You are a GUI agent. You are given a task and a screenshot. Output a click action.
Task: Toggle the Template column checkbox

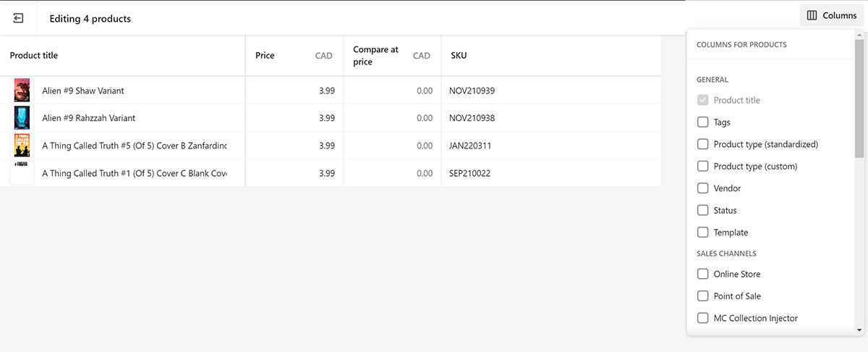click(x=702, y=232)
